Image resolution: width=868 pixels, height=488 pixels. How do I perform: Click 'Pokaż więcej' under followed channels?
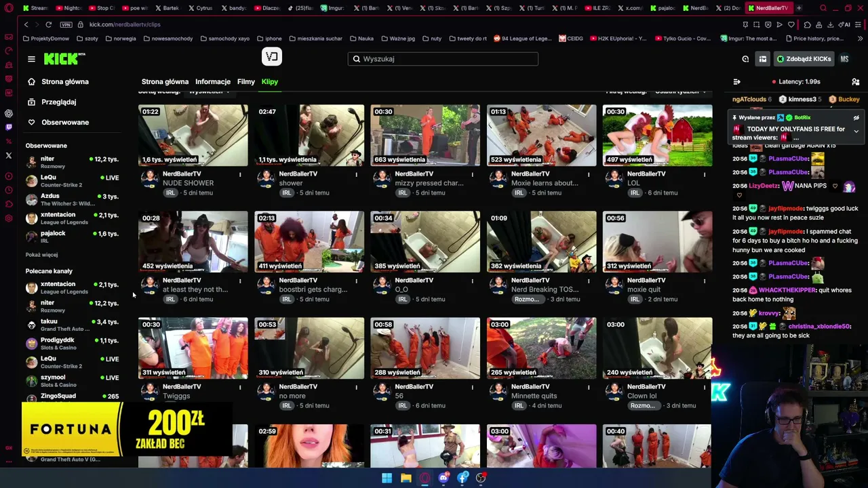tap(41, 255)
